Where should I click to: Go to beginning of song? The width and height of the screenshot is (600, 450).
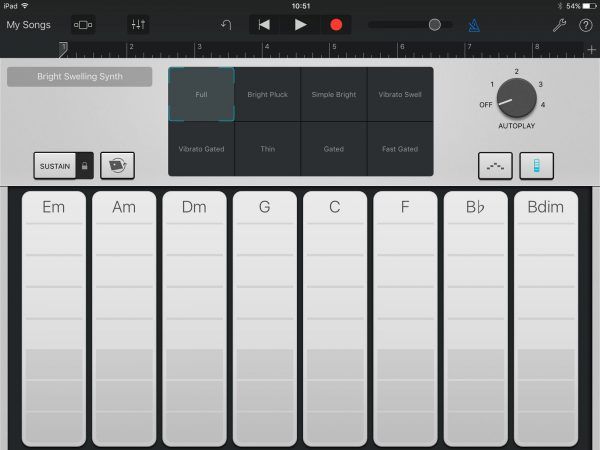pyautogui.click(x=264, y=25)
